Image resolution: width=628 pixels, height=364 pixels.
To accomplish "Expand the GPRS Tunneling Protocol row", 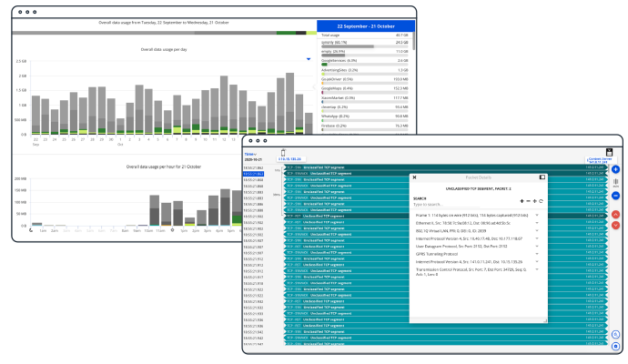I will [537, 254].
